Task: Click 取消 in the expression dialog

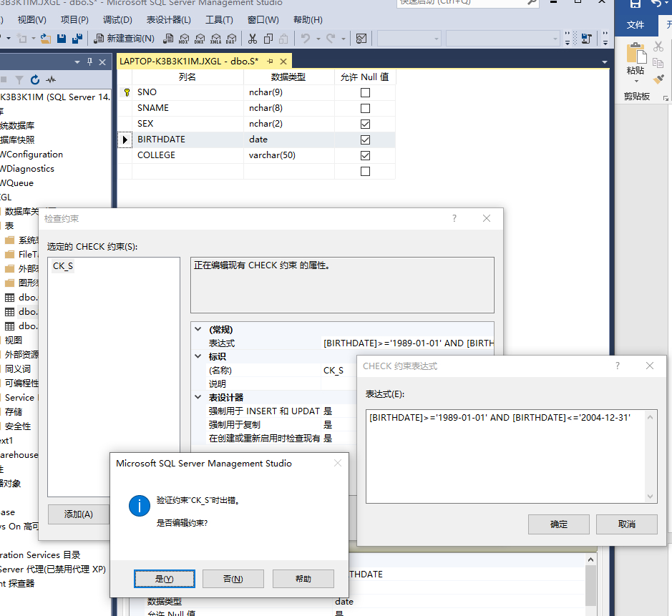Action: tap(627, 524)
